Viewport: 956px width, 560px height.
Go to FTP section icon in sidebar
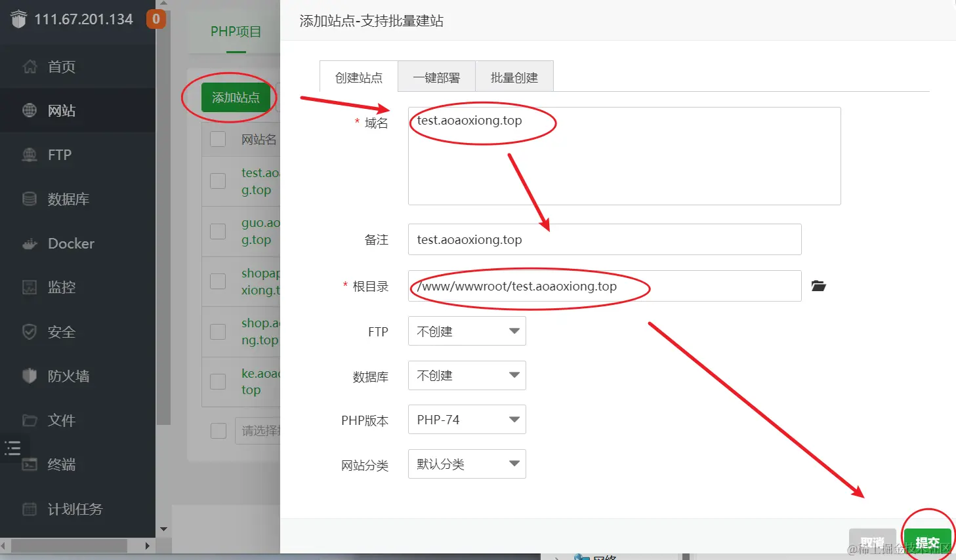point(30,155)
